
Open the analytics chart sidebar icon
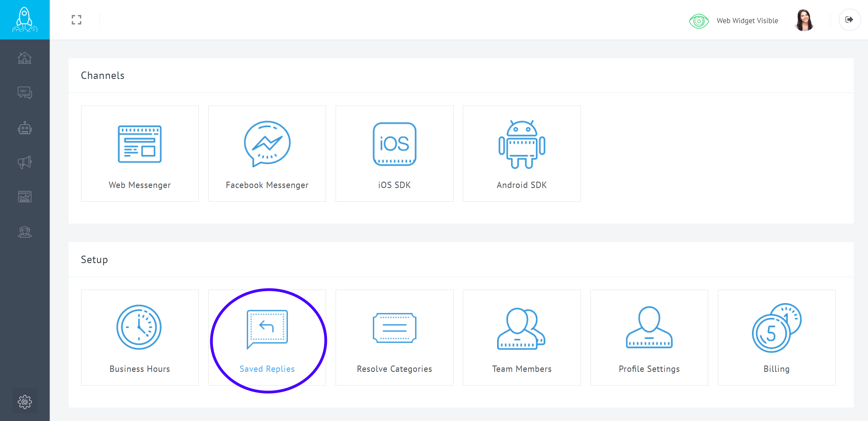click(25, 197)
